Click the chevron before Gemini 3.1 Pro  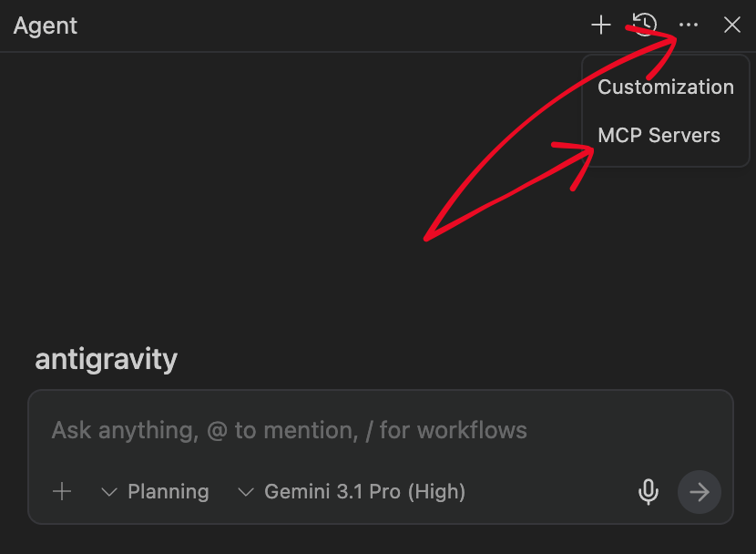click(x=245, y=492)
